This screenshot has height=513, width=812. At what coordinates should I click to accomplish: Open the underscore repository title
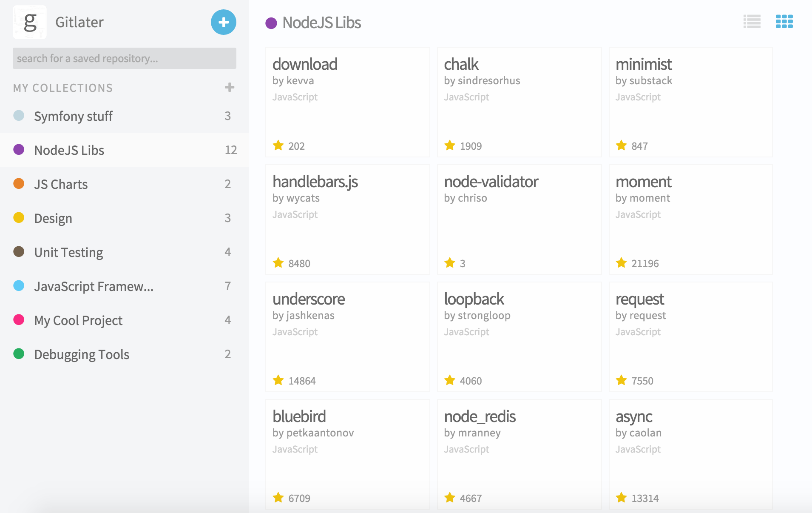pyautogui.click(x=309, y=299)
